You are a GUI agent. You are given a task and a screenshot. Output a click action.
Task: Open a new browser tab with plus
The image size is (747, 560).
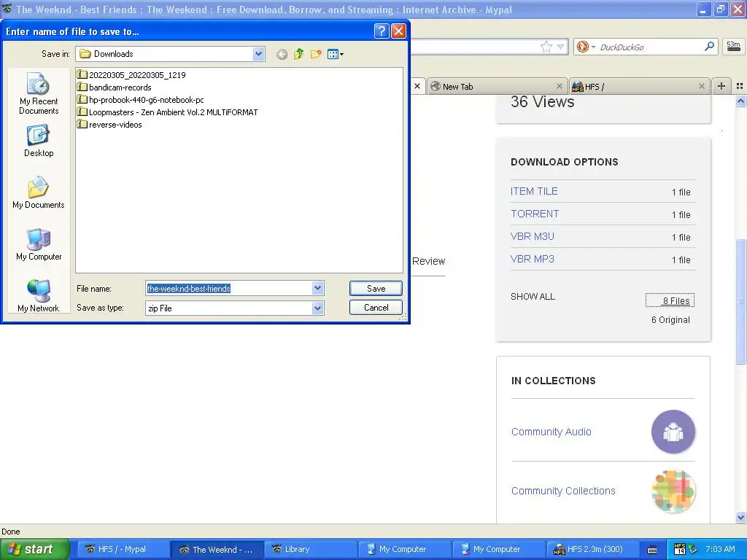point(721,86)
